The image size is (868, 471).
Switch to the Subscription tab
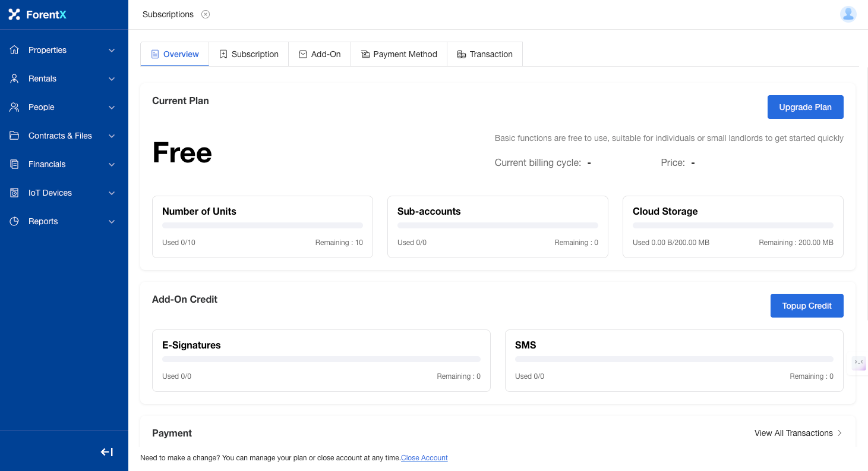click(248, 54)
